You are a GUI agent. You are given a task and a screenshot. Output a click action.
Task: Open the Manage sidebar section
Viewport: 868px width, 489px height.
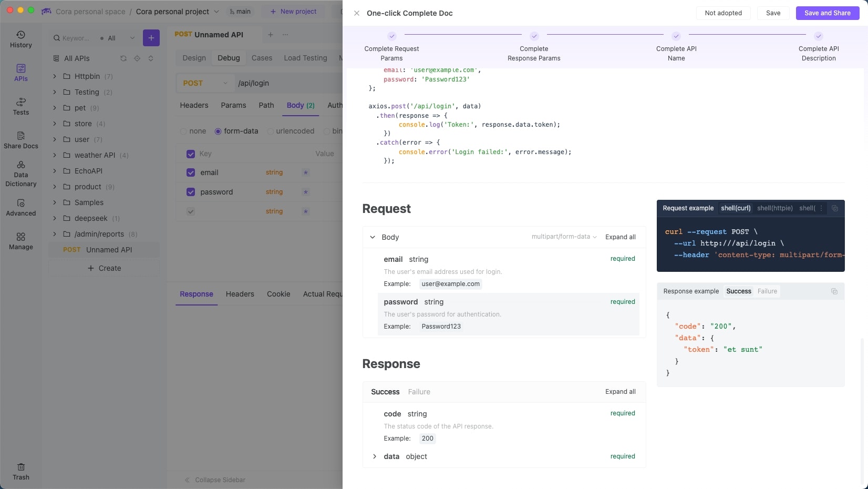20,241
